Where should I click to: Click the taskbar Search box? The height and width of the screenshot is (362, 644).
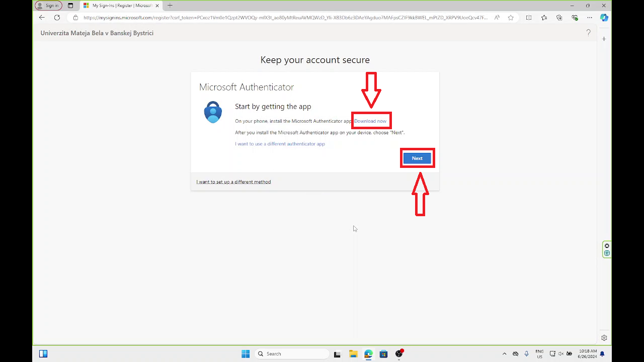[x=292, y=354]
